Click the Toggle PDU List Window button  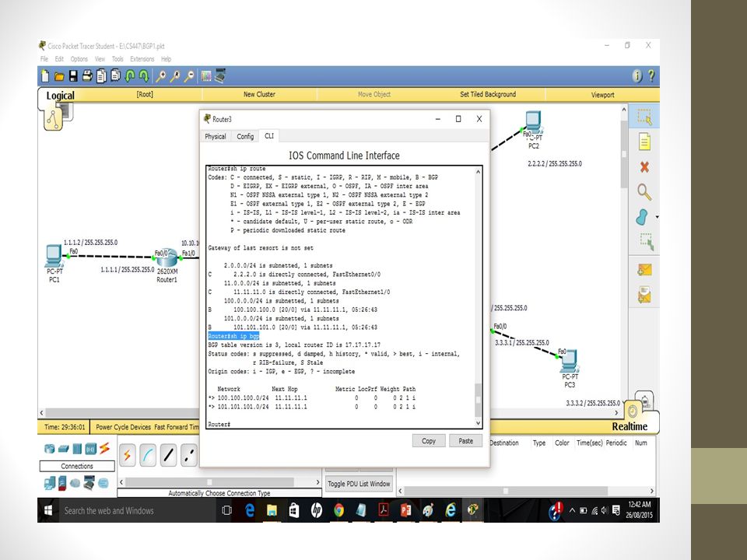tap(359, 484)
